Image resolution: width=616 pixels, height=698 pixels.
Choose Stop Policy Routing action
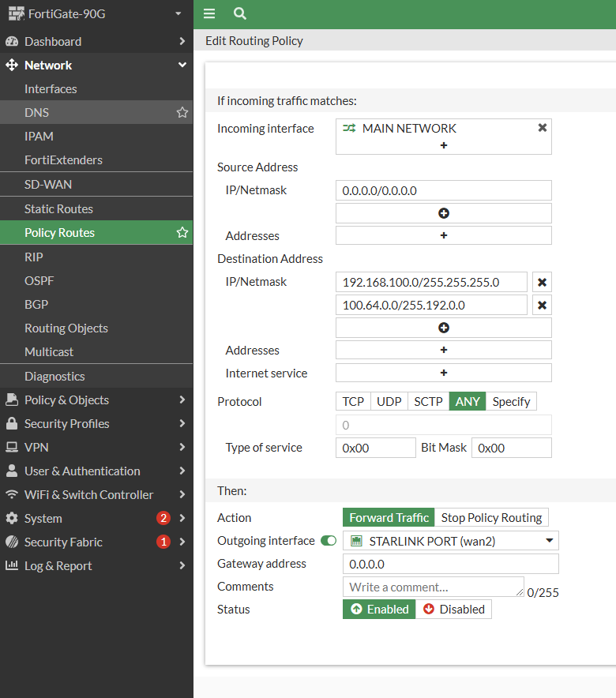491,518
